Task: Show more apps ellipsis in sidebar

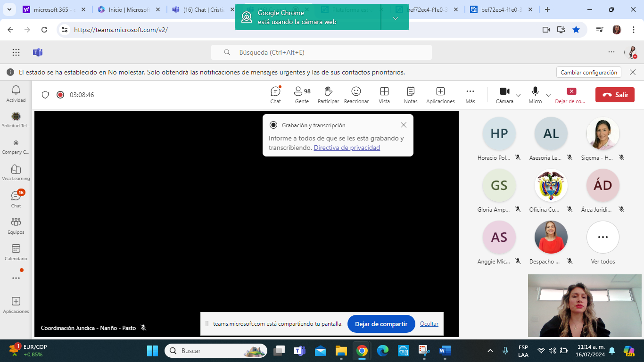Action: 16,278
